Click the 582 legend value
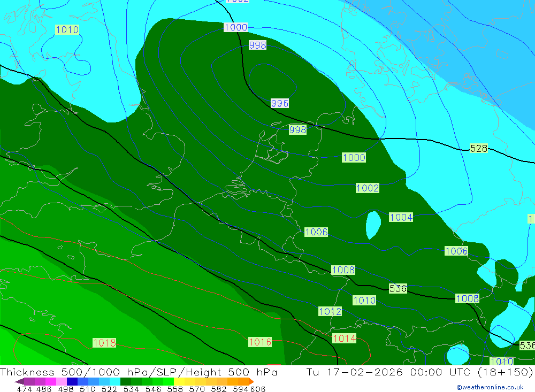This screenshot has width=535, height=392. (219, 389)
